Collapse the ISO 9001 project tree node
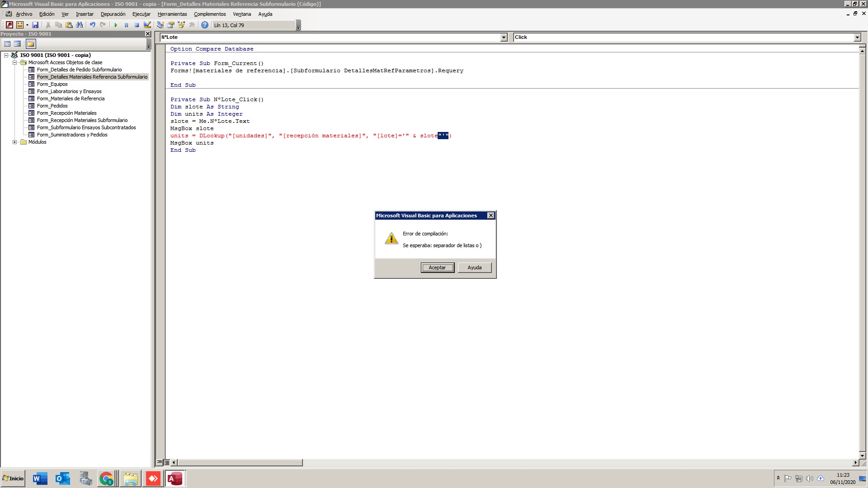The image size is (868, 488). (6, 55)
